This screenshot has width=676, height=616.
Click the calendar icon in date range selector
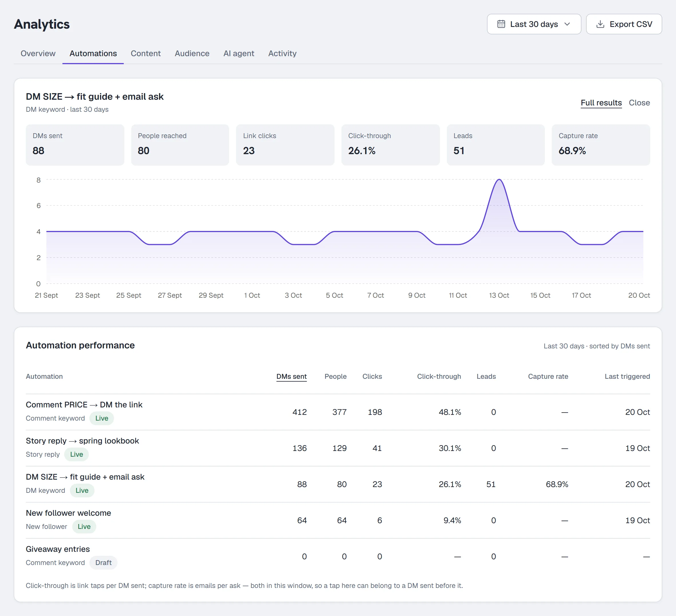(x=501, y=24)
